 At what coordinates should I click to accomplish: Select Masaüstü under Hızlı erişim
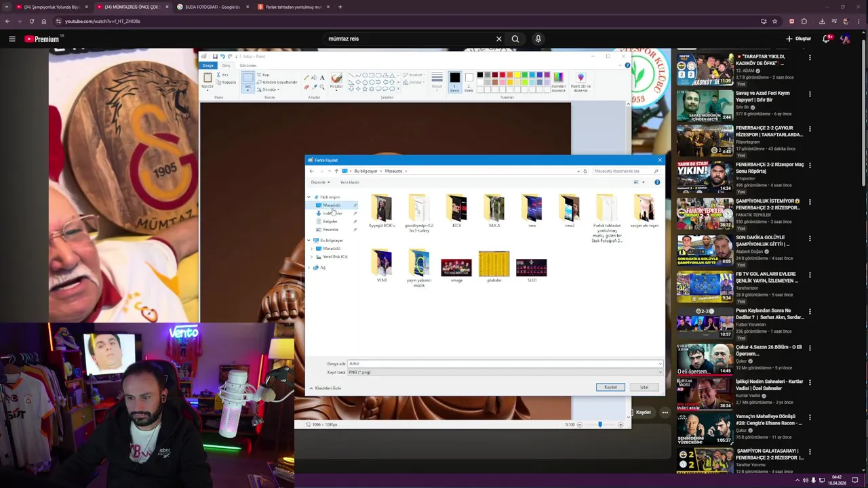(x=332, y=205)
